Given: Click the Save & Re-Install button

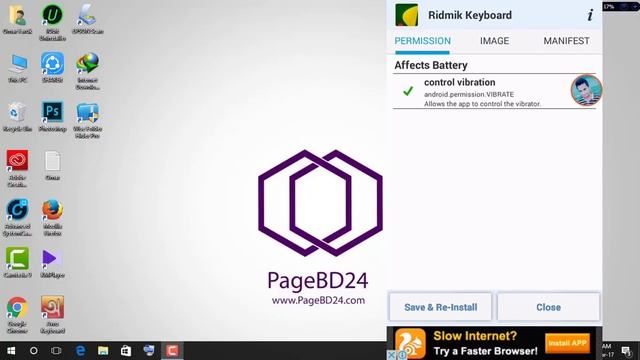Looking at the screenshot, I should (x=440, y=307).
